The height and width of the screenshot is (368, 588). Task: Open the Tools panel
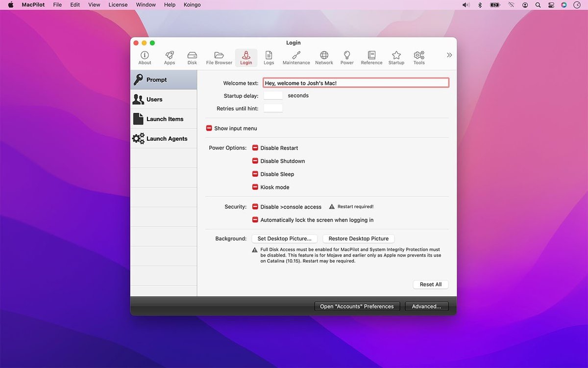tap(419, 57)
